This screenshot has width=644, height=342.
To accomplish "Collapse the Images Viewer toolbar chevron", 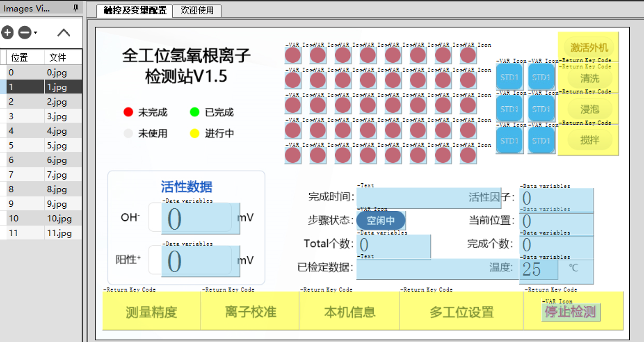I will pyautogui.click(x=63, y=32).
